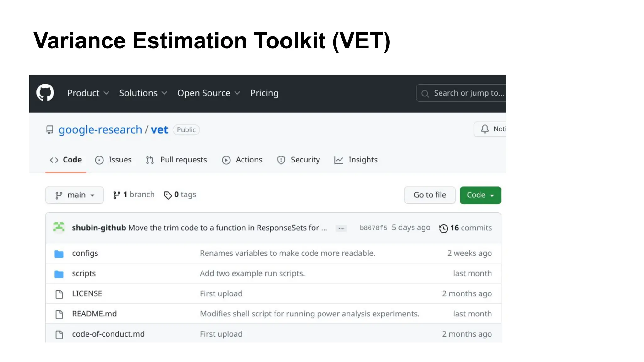
Task: Click 'First upload' in the LICENSE row
Action: pyautogui.click(x=221, y=294)
